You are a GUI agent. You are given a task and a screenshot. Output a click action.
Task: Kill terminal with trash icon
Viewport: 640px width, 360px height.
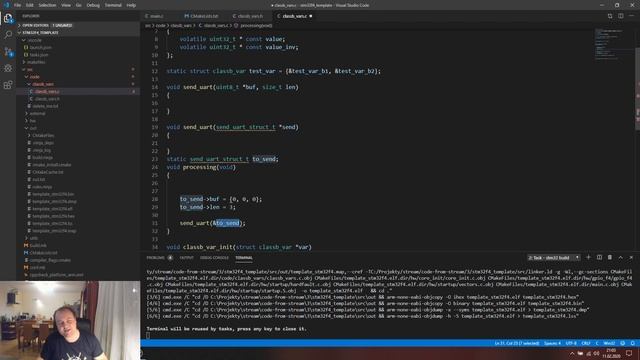click(x=610, y=258)
